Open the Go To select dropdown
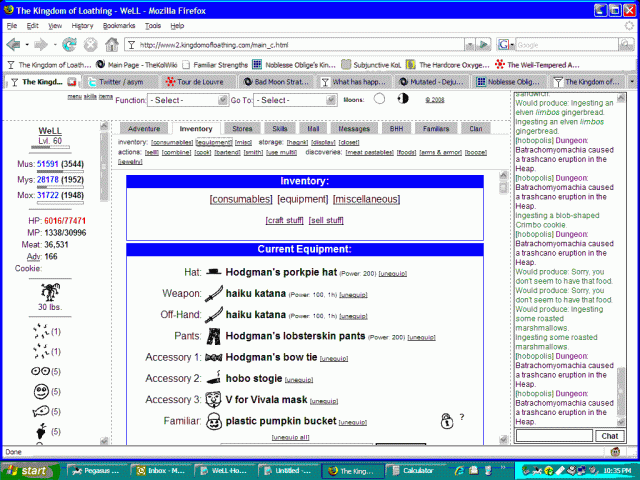 (x=287, y=100)
